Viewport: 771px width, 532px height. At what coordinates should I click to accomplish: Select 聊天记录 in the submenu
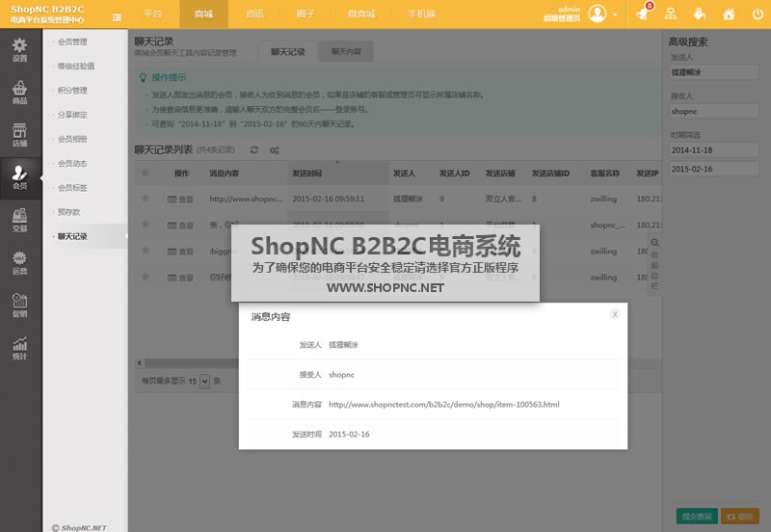72,236
